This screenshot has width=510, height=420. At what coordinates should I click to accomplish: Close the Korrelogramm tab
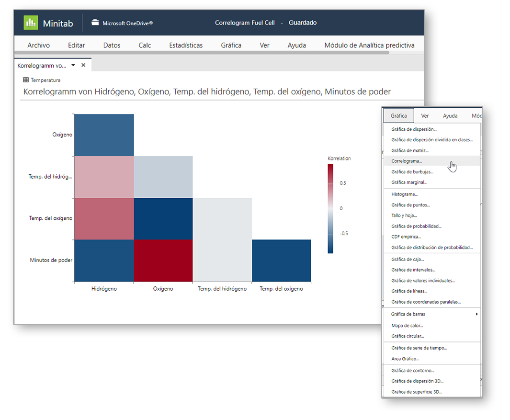pyautogui.click(x=83, y=65)
